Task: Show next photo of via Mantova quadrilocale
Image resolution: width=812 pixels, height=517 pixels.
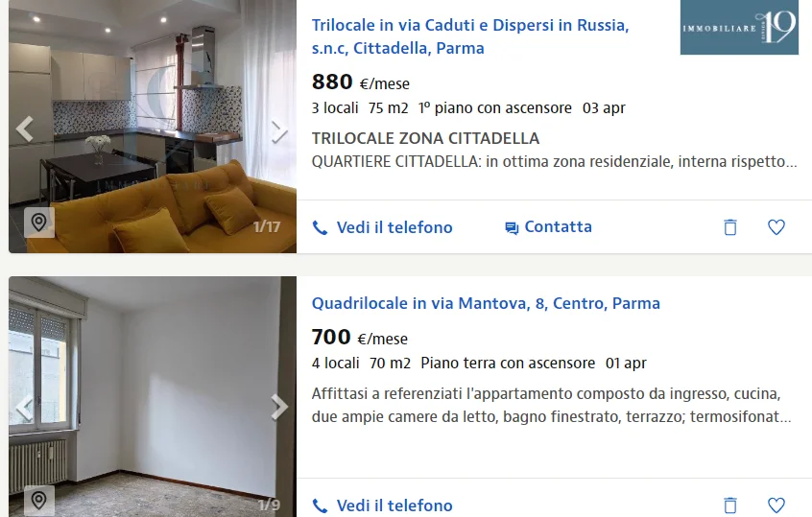Action: [279, 408]
